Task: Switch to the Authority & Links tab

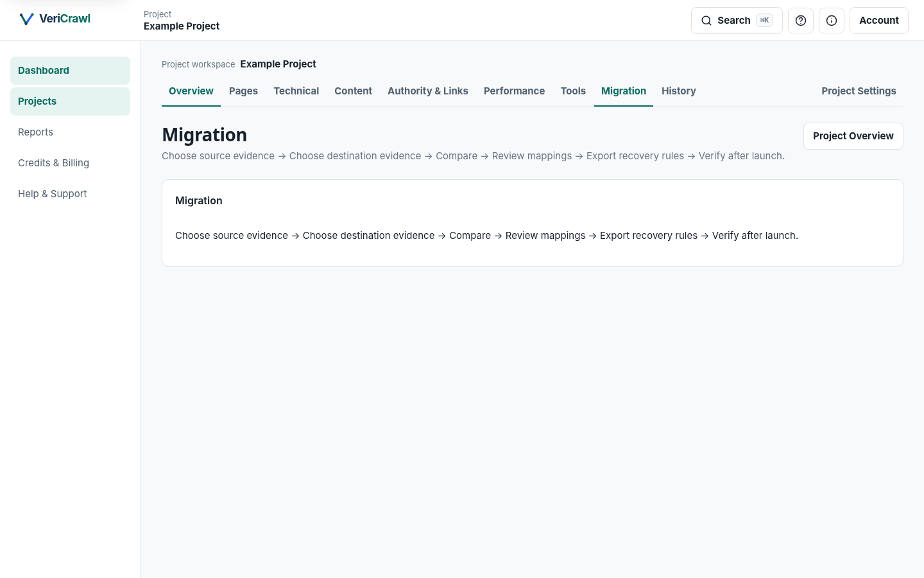Action: [x=428, y=91]
